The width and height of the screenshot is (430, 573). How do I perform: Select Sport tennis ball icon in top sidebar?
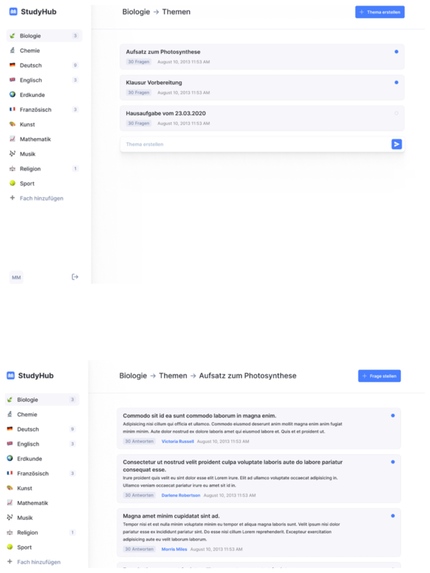[12, 183]
